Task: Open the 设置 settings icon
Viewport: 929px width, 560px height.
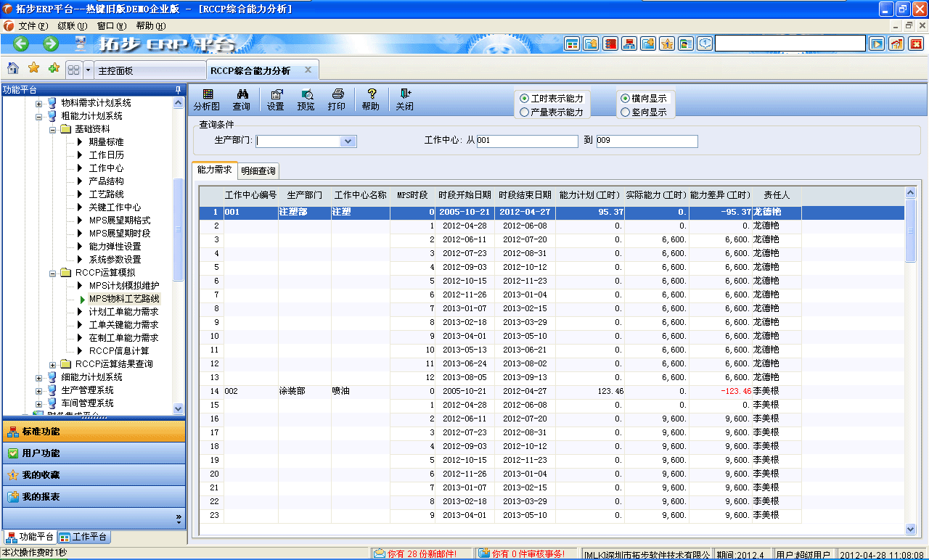Action: click(x=278, y=99)
